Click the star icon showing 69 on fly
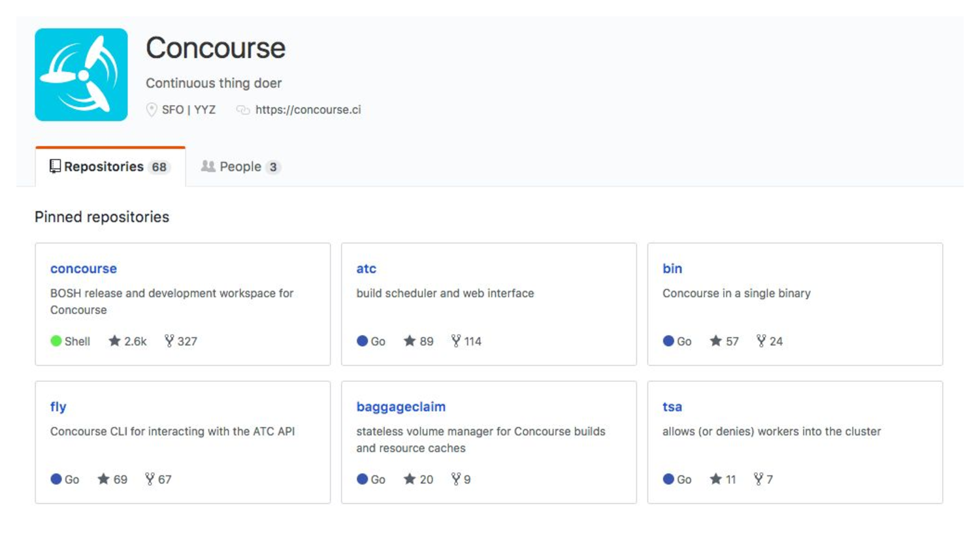This screenshot has width=980, height=551. 103,479
